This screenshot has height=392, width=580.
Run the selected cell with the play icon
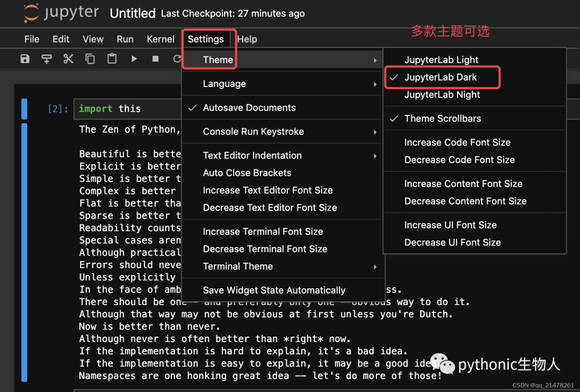(x=134, y=59)
